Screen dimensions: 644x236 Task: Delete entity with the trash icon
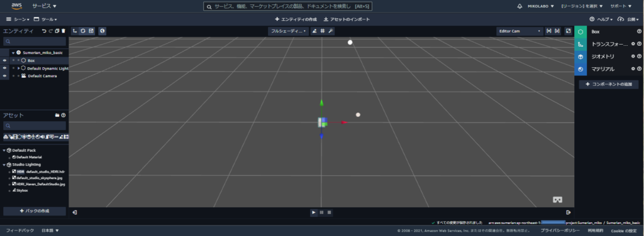tap(64, 31)
